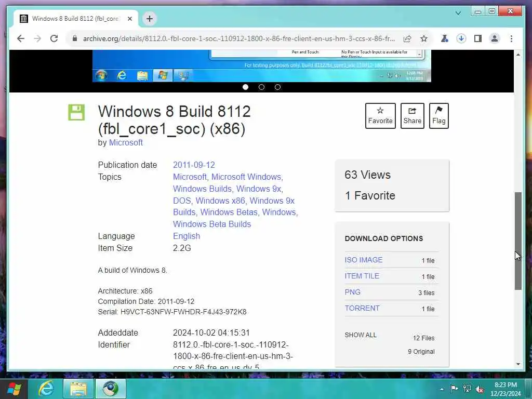Viewport: 532px width, 399px height.
Task: Open the English language link
Action: coord(187,236)
